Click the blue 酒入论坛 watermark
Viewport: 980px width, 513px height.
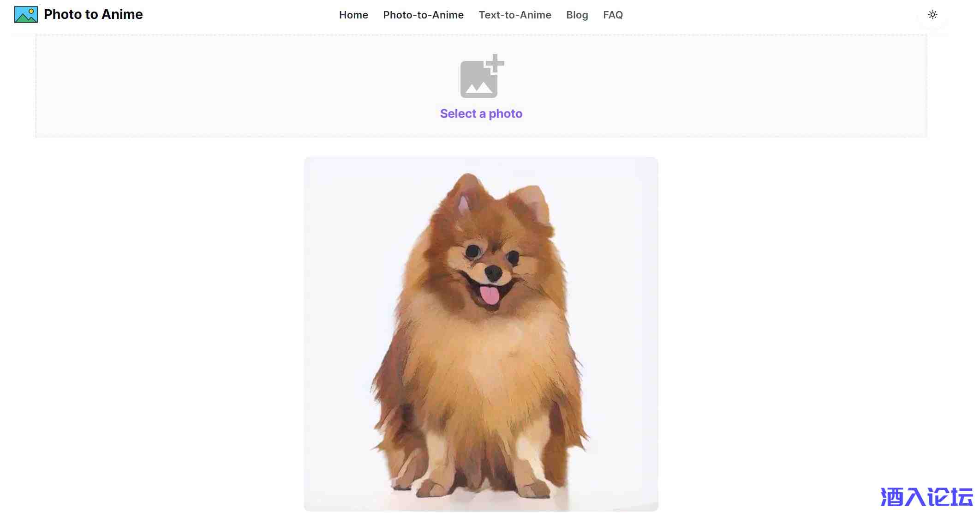[926, 497]
